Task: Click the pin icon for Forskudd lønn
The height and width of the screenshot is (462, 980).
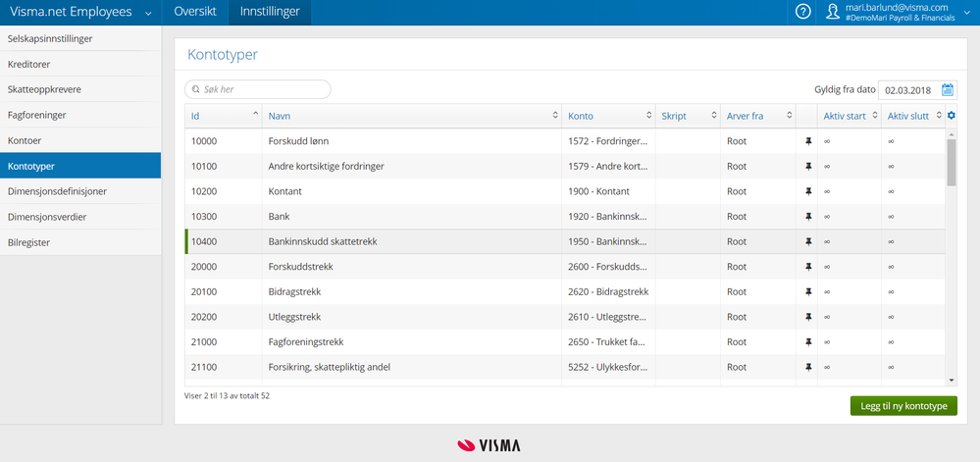Action: [x=808, y=141]
